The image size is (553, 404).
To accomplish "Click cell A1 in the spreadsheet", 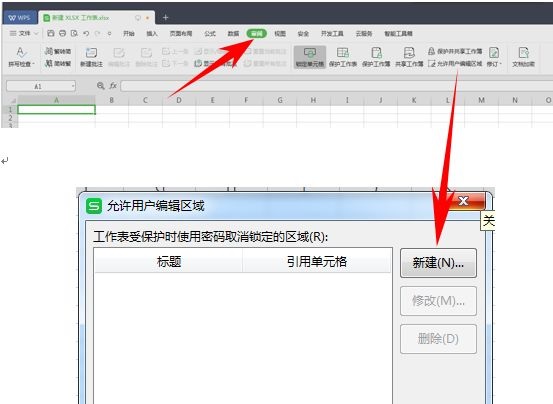I will (56, 110).
